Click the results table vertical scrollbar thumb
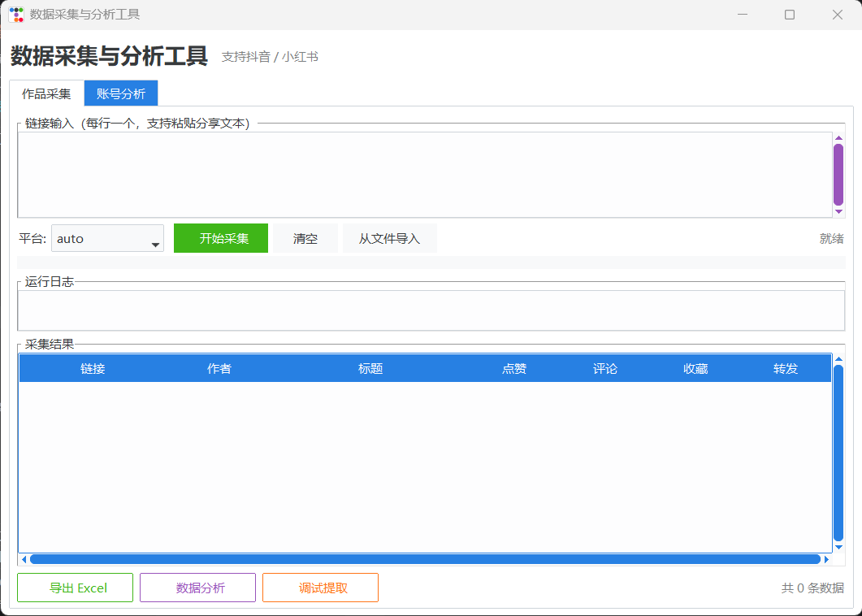The width and height of the screenshot is (862, 616). (x=838, y=453)
